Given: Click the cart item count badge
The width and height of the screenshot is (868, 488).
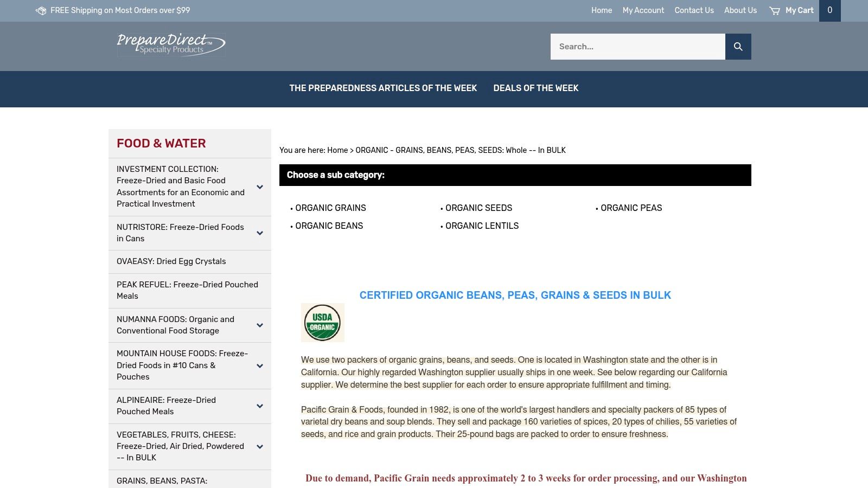Looking at the screenshot, I should click(830, 11).
